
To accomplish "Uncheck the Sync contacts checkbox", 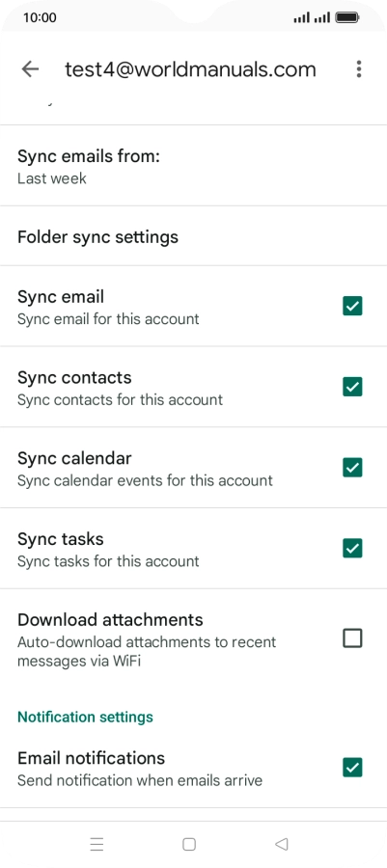I will point(352,387).
